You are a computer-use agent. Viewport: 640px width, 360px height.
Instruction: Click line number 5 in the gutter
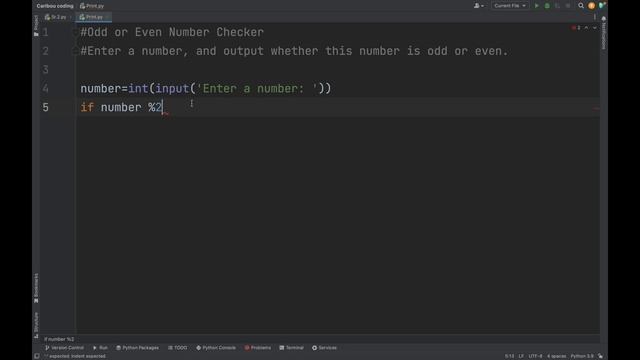[x=45, y=107]
